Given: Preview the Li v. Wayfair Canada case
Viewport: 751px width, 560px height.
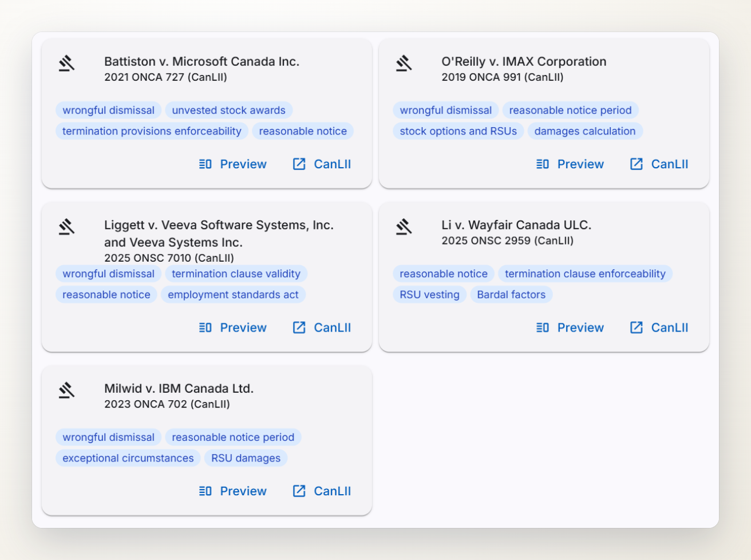Looking at the screenshot, I should pyautogui.click(x=570, y=328).
